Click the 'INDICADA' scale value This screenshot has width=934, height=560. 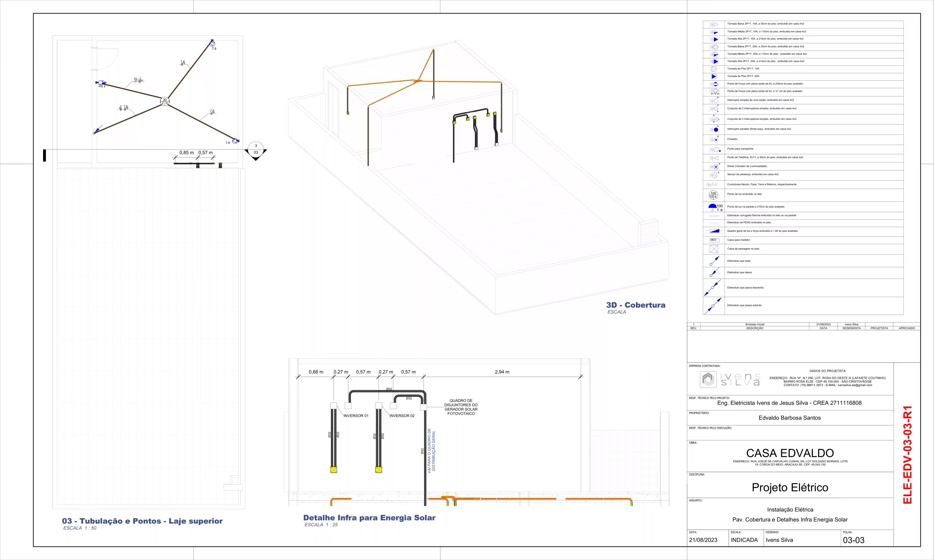pos(744,540)
